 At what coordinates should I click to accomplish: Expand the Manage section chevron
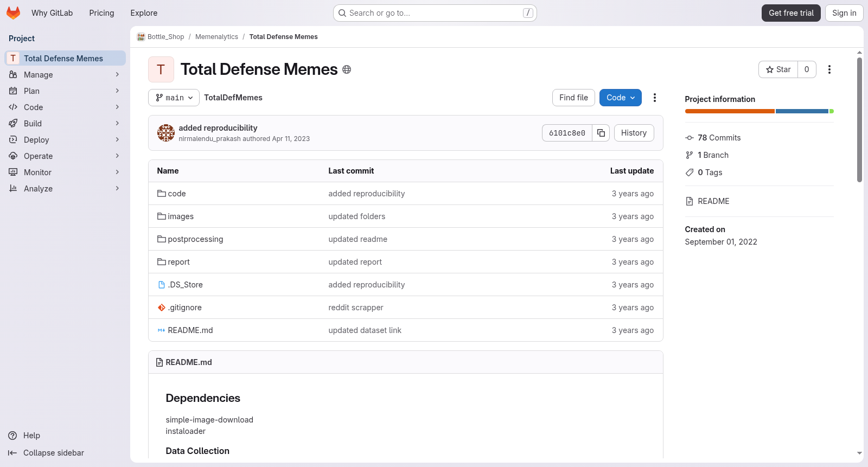117,75
